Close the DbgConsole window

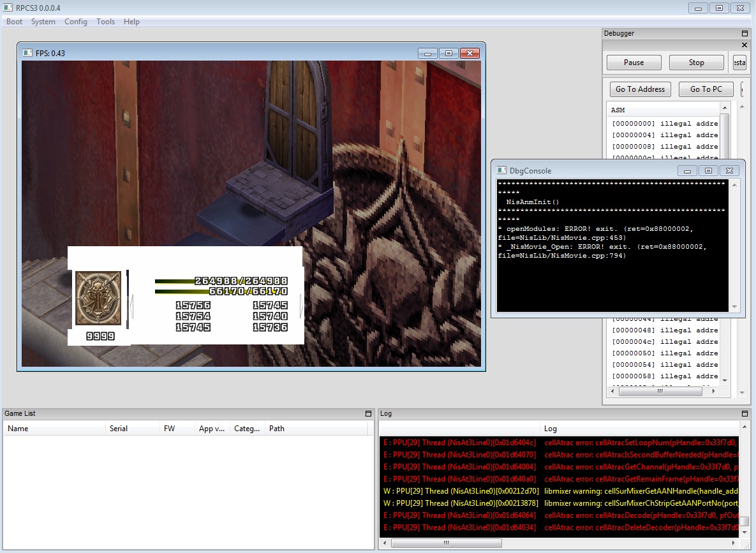pos(729,171)
